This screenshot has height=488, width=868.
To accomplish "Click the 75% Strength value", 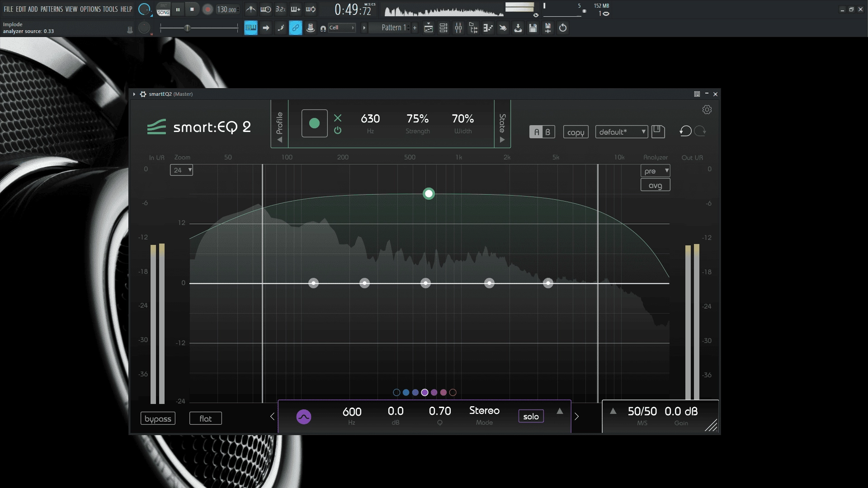I will click(x=417, y=119).
